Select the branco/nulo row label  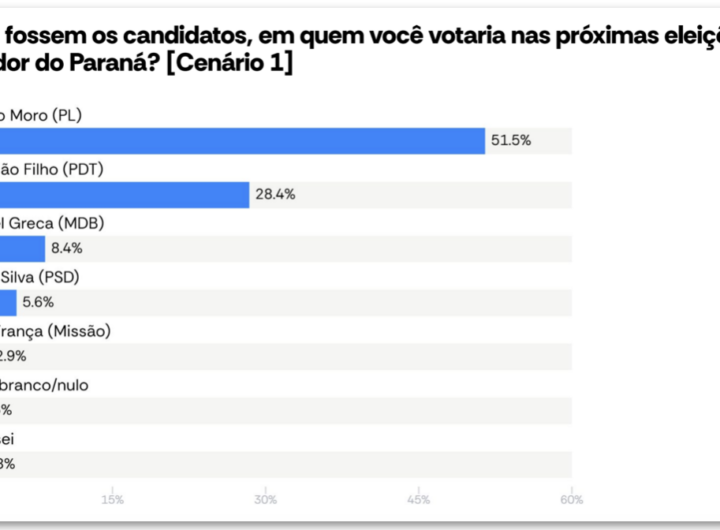44,385
